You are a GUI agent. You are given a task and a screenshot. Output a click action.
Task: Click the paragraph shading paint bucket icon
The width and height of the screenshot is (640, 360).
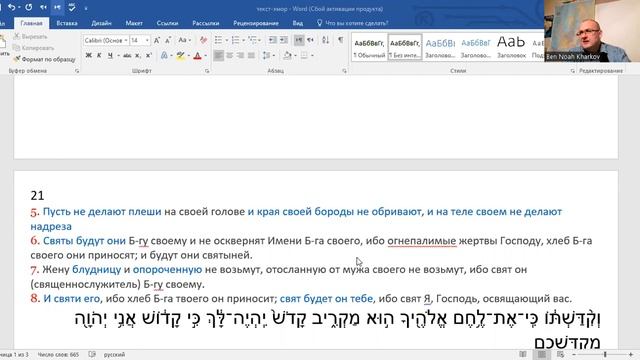pos(287,55)
